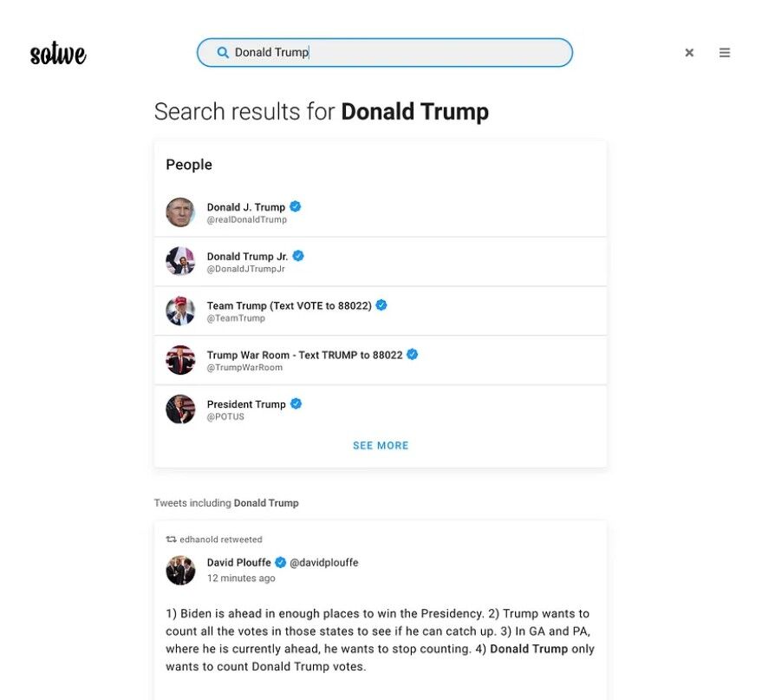Open the President Trump avatar
Screen dimensions: 762x700
tap(180, 409)
